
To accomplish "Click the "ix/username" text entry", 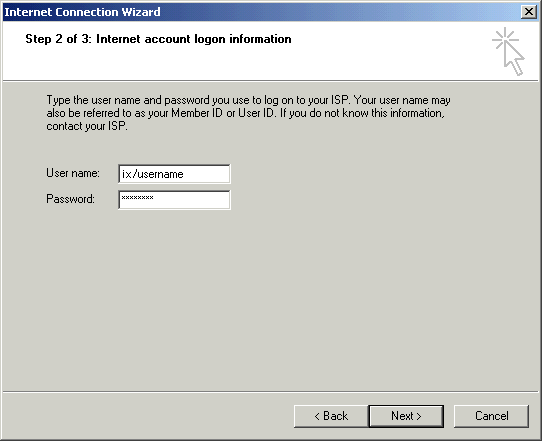I will coord(152,174).
